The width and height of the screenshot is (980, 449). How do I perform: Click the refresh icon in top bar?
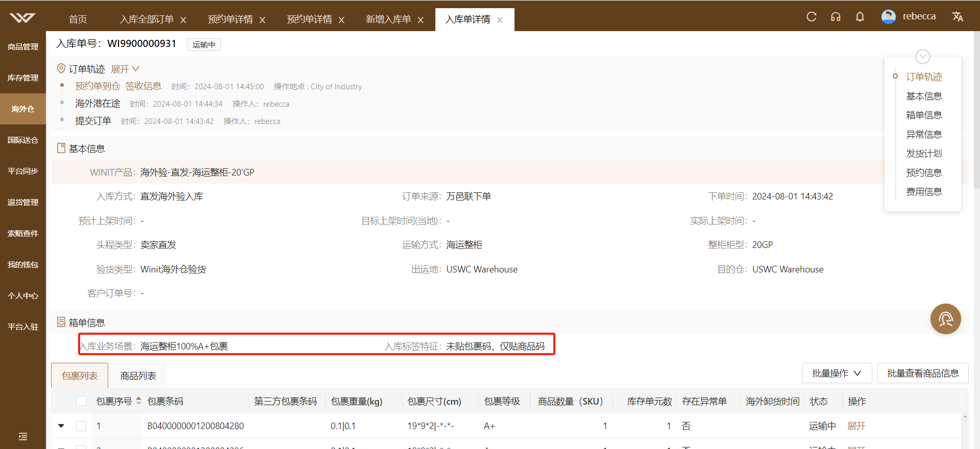[811, 17]
